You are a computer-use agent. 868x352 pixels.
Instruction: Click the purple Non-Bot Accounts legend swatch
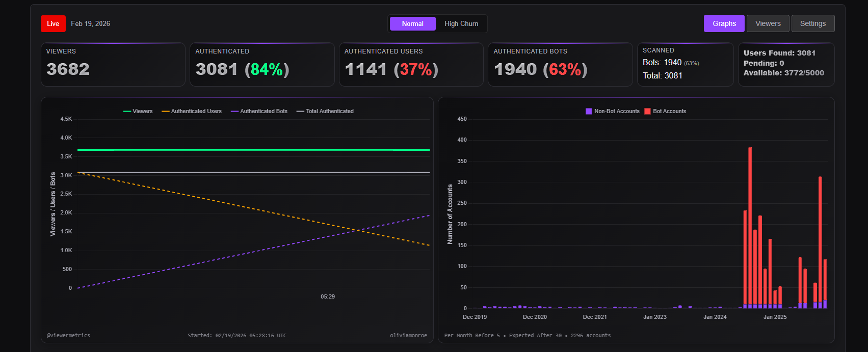click(589, 111)
